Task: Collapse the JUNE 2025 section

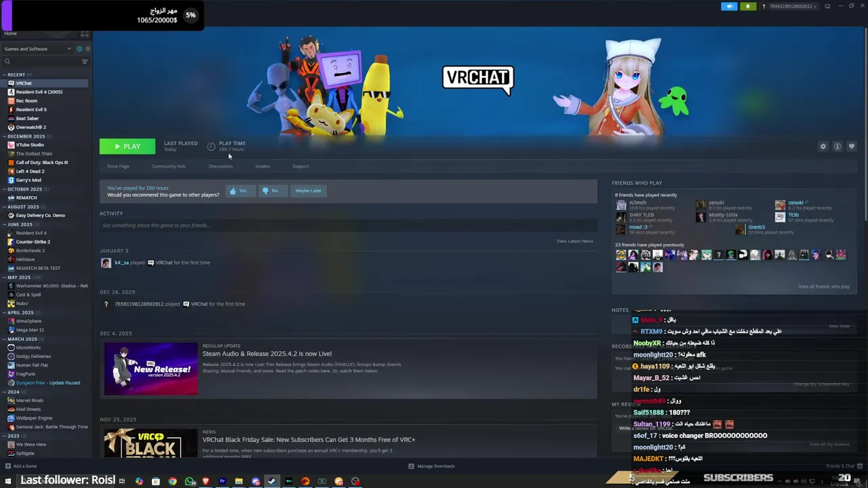Action: tap(4, 224)
